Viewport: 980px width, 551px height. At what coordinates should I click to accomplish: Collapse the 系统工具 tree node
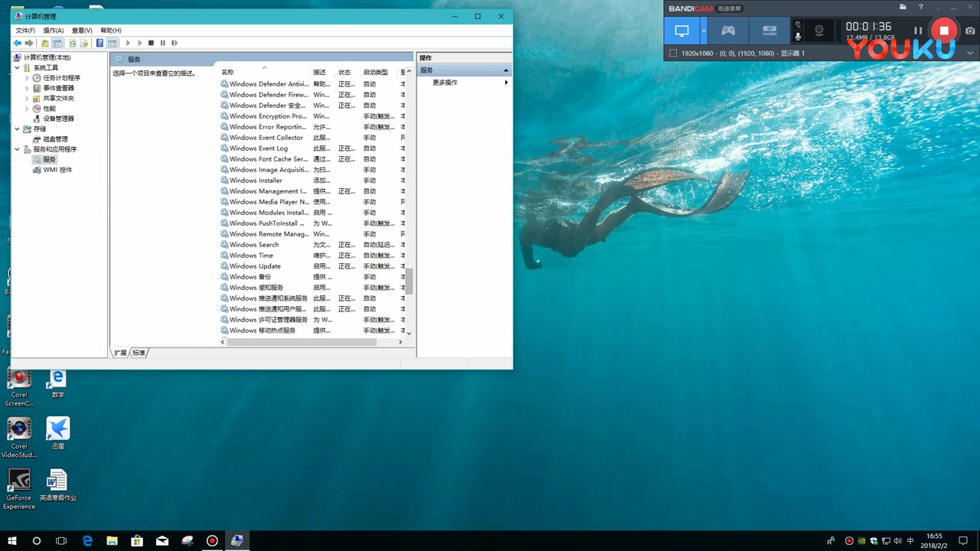click(x=17, y=67)
